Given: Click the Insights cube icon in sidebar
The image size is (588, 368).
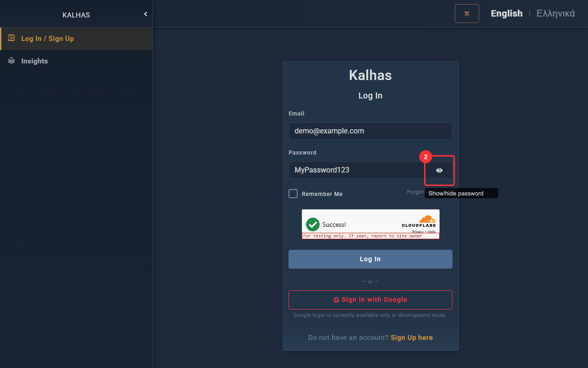Looking at the screenshot, I should (11, 61).
